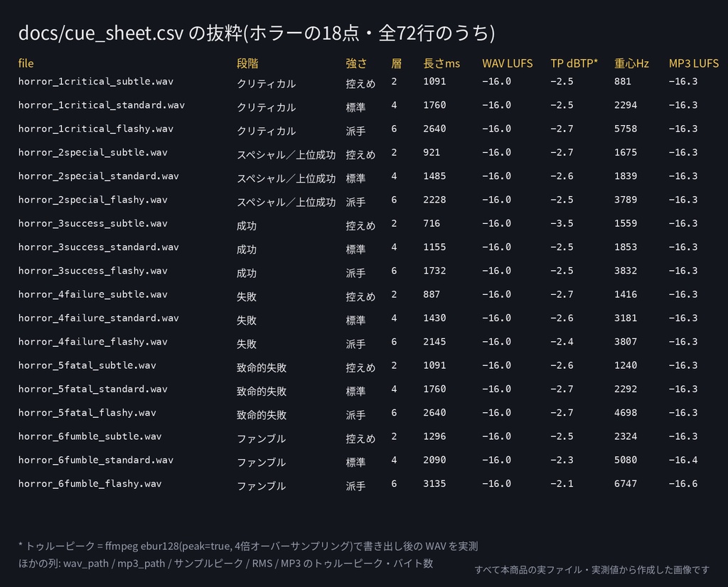Select file name horror_6fumble_subtle.wav
The image size is (728, 587).
(x=90, y=436)
